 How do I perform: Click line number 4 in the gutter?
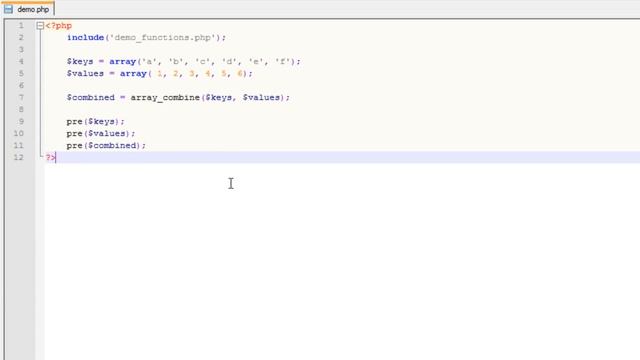pos(21,62)
